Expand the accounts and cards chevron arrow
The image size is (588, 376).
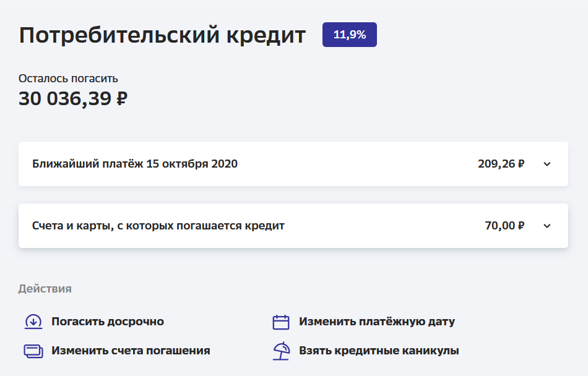click(x=547, y=226)
